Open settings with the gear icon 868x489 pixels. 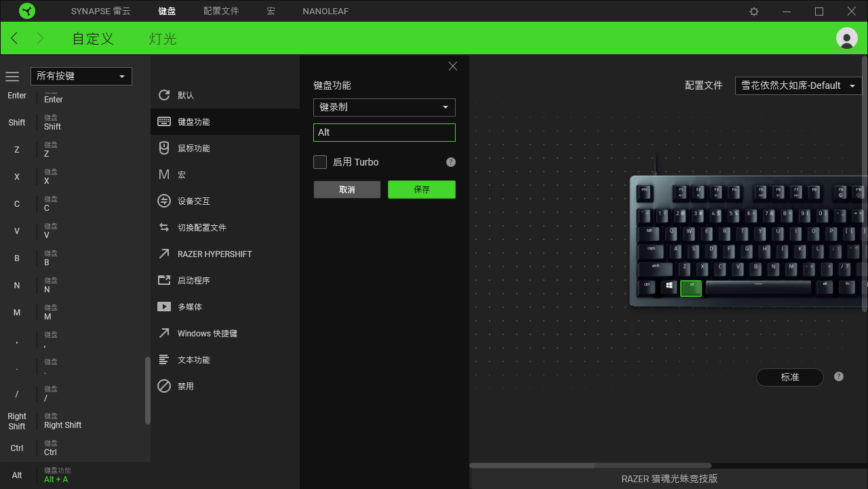pyautogui.click(x=754, y=12)
